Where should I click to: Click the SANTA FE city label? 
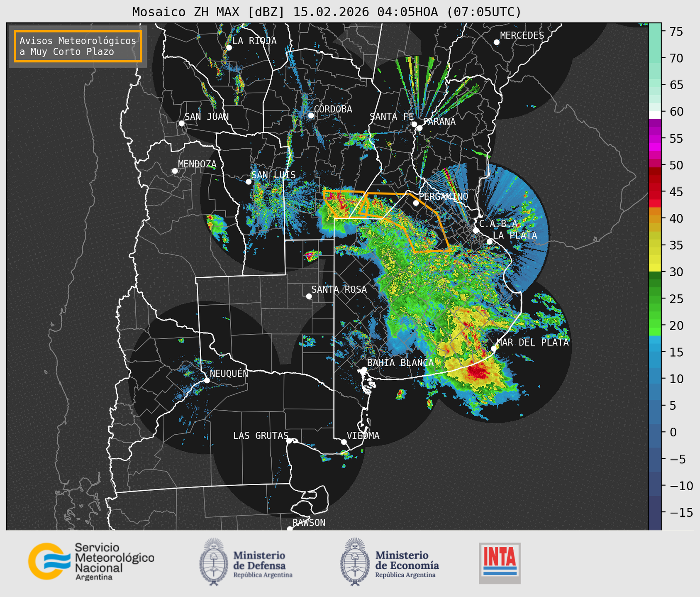tap(392, 117)
